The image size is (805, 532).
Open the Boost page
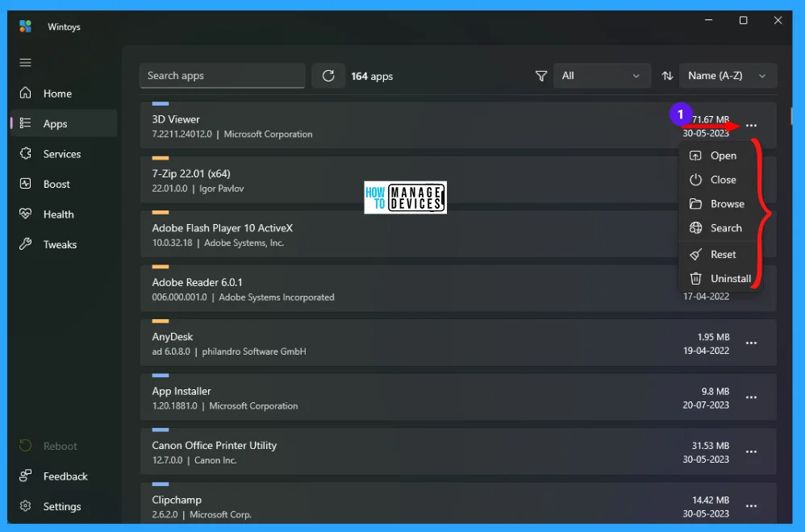[64, 184]
